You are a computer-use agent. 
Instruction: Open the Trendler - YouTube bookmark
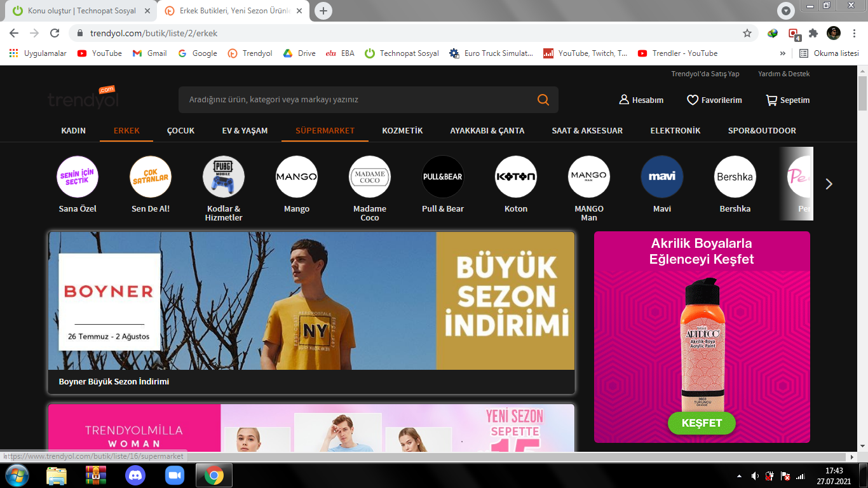(x=677, y=53)
